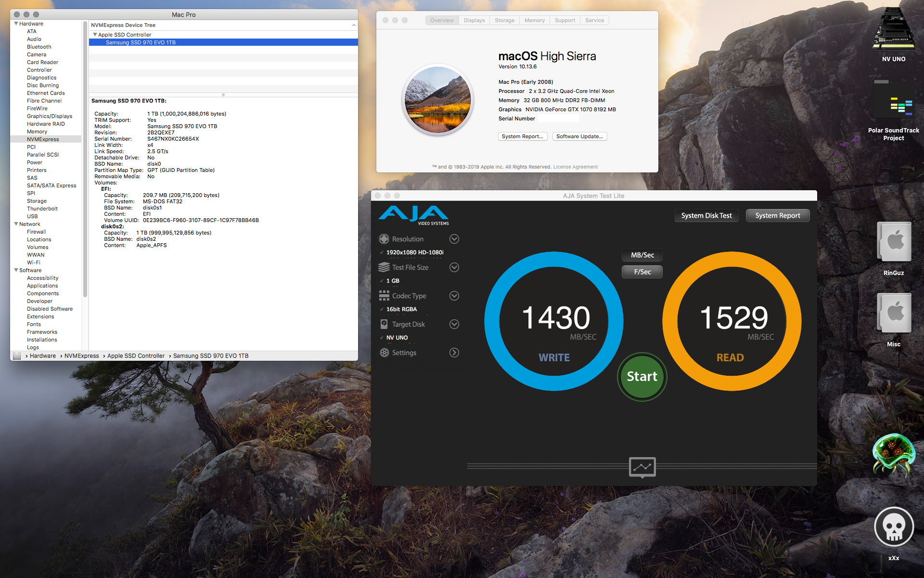This screenshot has height=578, width=924.
Task: Select Memory in the Hardware sidebar
Action: coord(37,131)
